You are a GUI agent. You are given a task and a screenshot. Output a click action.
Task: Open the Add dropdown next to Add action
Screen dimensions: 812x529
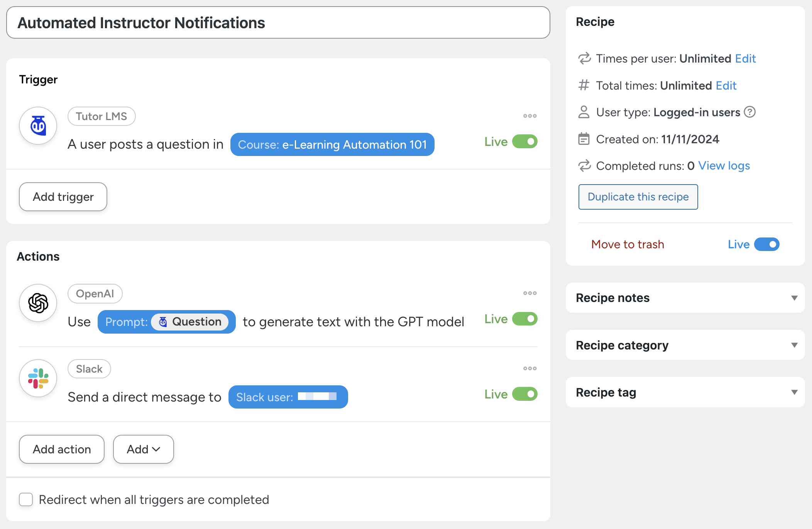coord(143,449)
